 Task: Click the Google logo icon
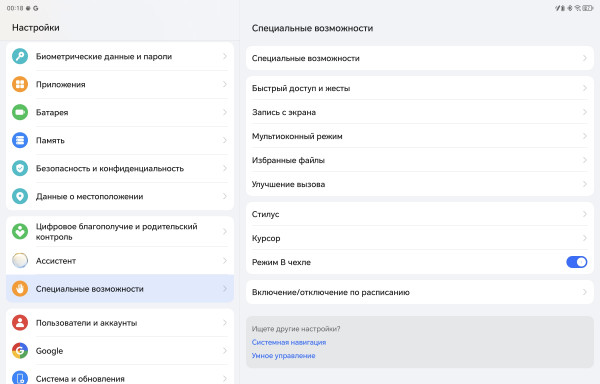(x=20, y=350)
